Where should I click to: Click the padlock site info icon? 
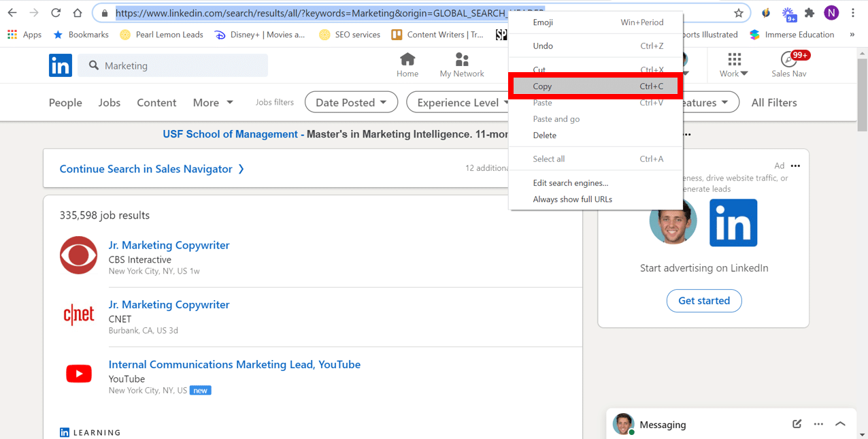click(105, 13)
